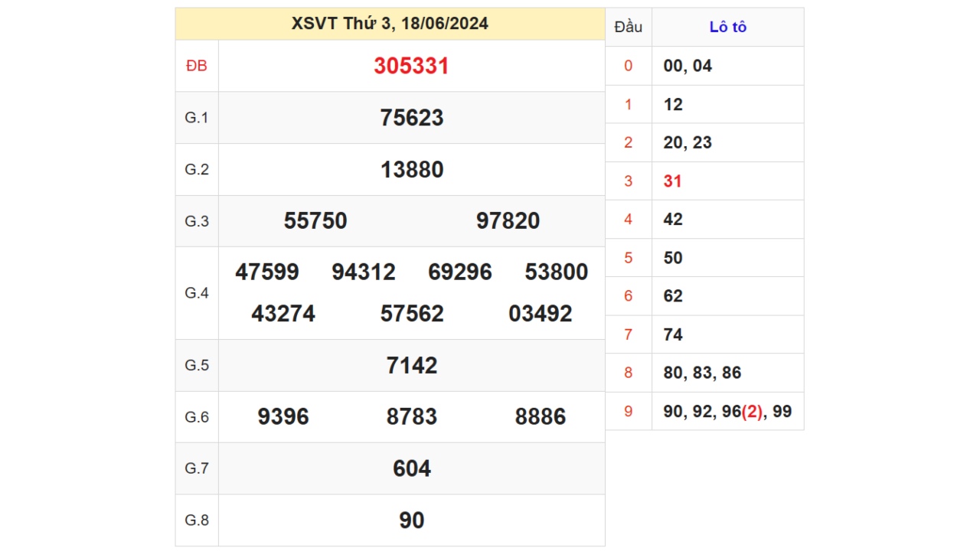Click the ĐB row label

pos(197,66)
